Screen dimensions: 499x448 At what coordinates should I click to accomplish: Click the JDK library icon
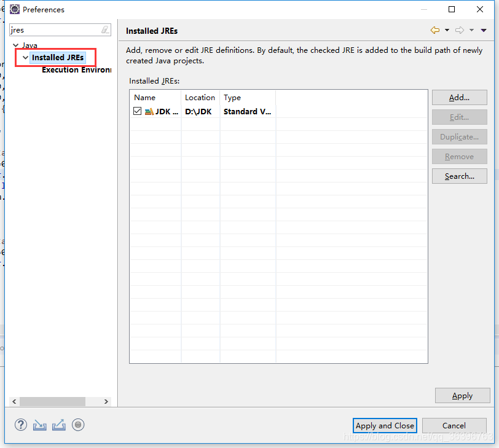coord(149,111)
